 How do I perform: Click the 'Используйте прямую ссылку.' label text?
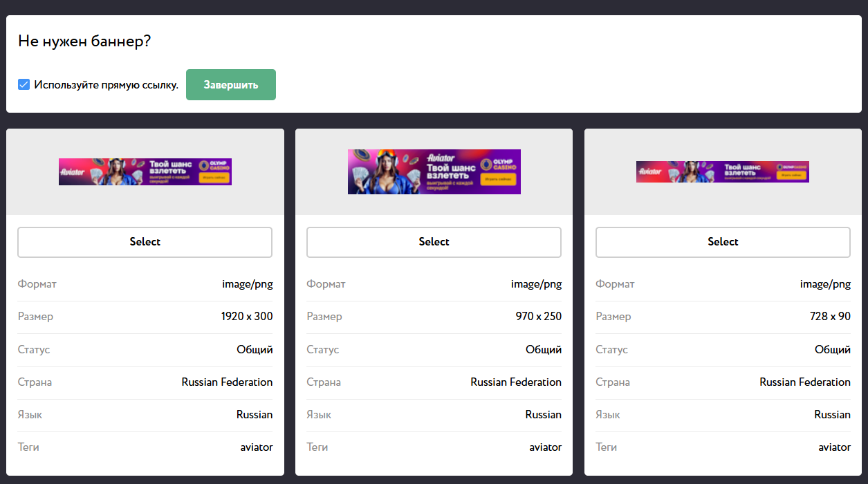pyautogui.click(x=106, y=85)
